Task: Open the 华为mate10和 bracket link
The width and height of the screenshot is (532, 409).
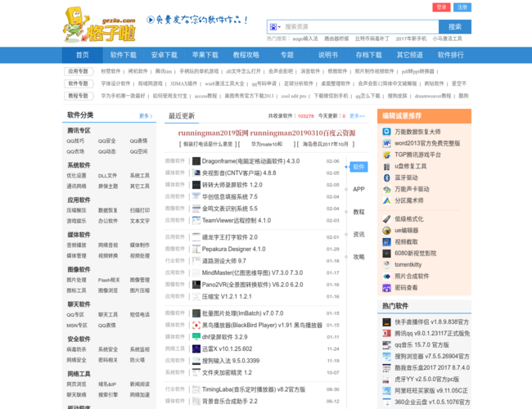Action: [x=267, y=144]
